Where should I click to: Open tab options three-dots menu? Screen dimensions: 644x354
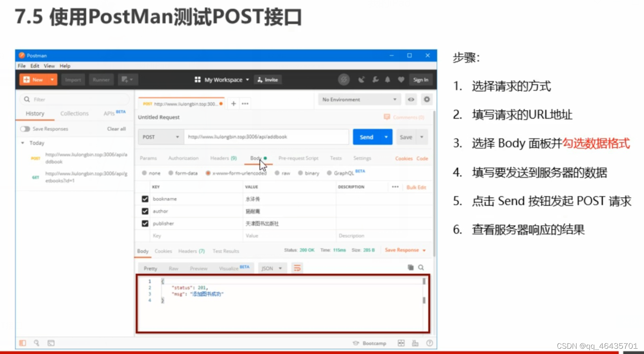tap(245, 104)
